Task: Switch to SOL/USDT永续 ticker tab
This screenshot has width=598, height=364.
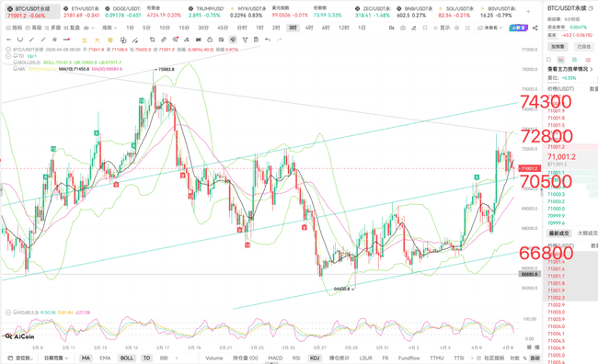Action: [x=456, y=12]
